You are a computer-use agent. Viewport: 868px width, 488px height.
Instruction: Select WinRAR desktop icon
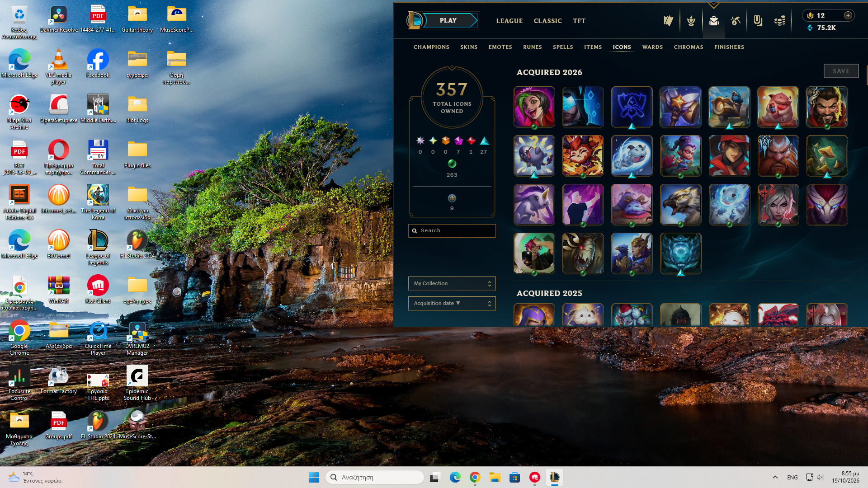[59, 290]
